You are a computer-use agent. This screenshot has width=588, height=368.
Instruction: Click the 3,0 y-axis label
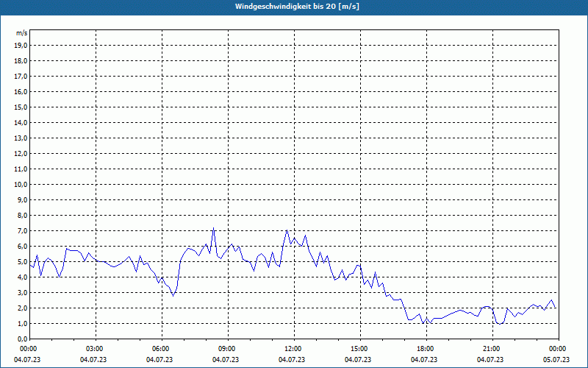(x=22, y=292)
